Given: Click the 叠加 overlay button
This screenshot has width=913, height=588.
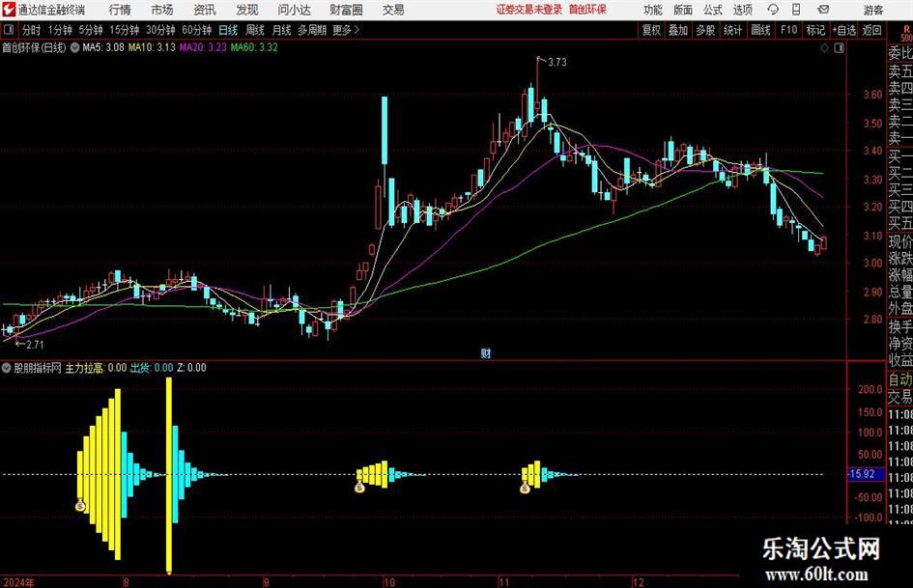Looking at the screenshot, I should click(678, 30).
